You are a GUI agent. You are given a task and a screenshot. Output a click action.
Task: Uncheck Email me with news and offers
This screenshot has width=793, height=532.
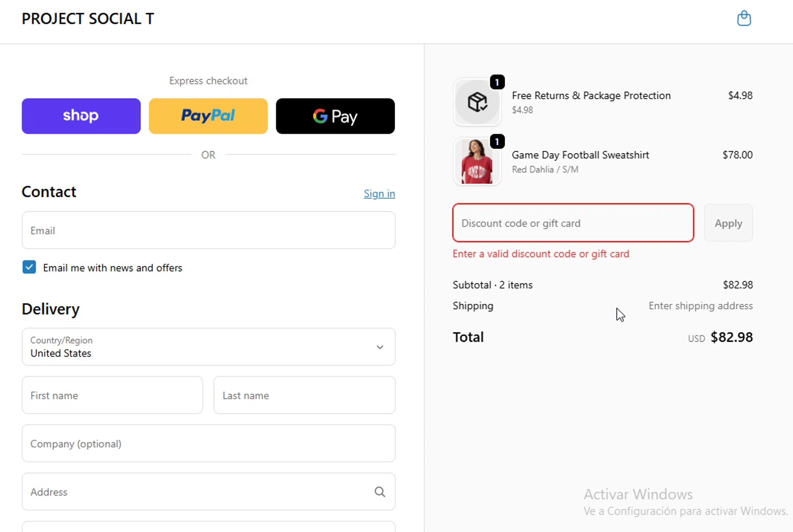29,267
